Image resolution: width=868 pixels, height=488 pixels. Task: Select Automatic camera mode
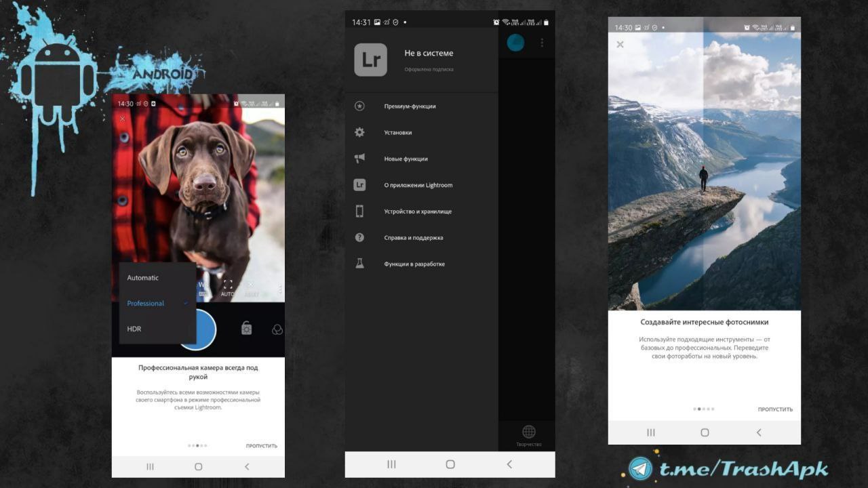pyautogui.click(x=143, y=278)
